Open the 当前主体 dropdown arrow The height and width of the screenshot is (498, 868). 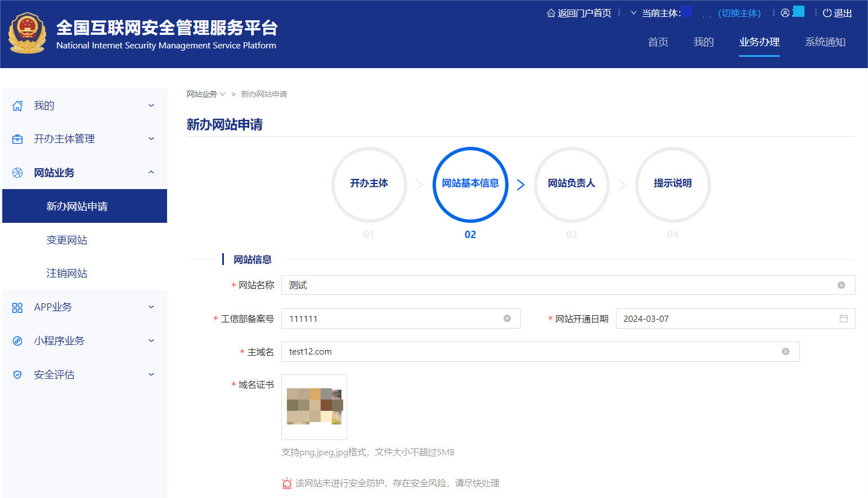click(x=632, y=12)
